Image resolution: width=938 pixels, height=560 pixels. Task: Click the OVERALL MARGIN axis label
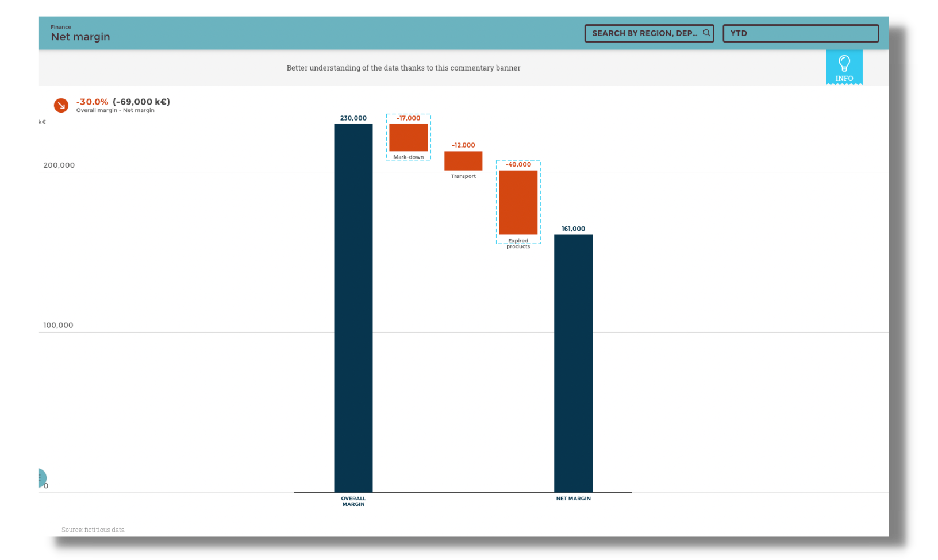pyautogui.click(x=353, y=501)
